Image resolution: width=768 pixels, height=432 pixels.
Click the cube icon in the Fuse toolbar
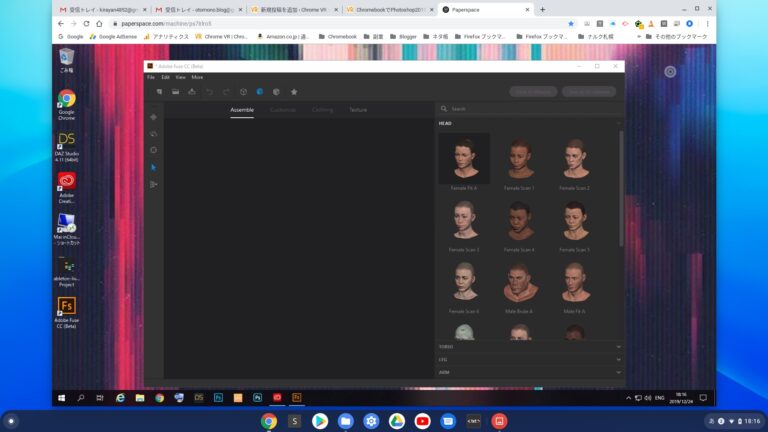pos(276,92)
